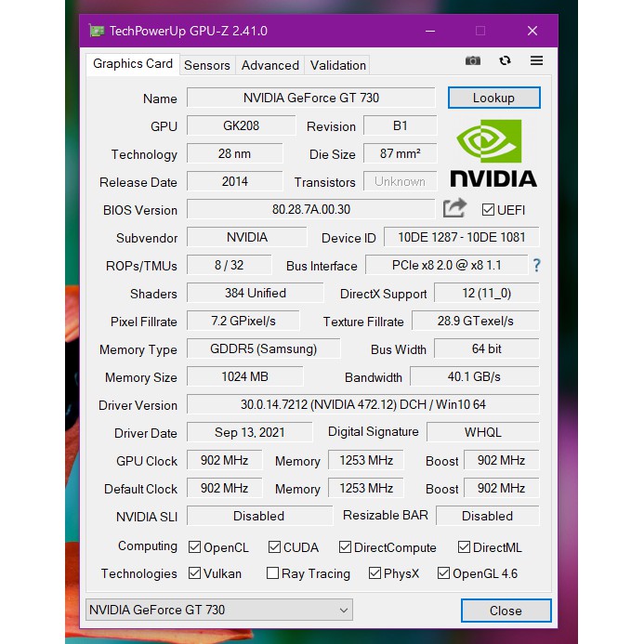Click the NVIDIA SLI field showing Disabled

(x=259, y=516)
